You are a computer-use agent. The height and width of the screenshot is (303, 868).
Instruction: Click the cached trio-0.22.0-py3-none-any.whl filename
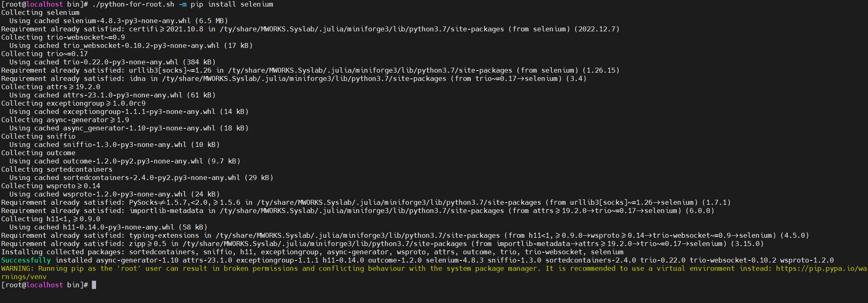pyautogui.click(x=120, y=62)
